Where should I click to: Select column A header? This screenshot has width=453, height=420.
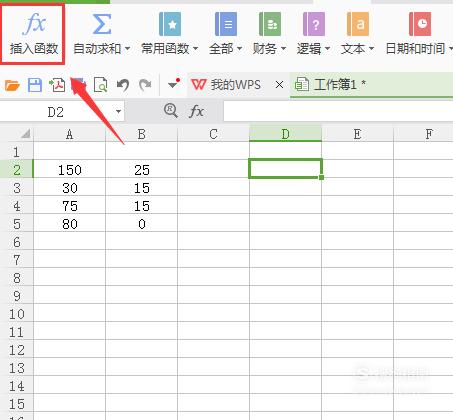[69, 134]
